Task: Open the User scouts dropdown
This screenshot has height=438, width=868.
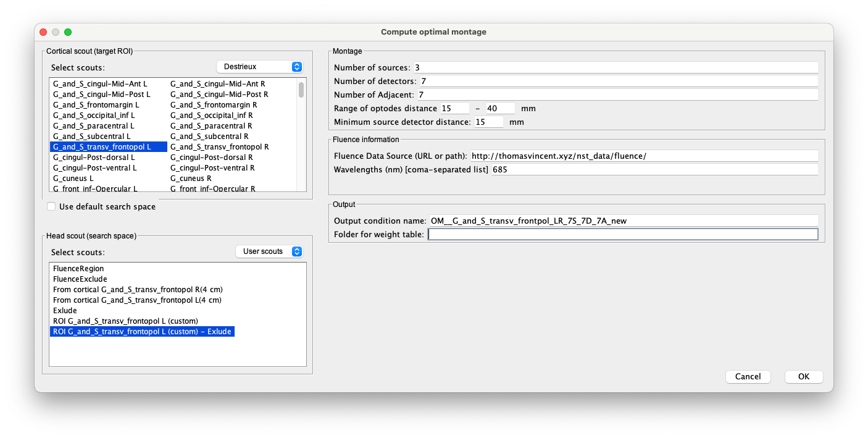Action: coord(269,251)
